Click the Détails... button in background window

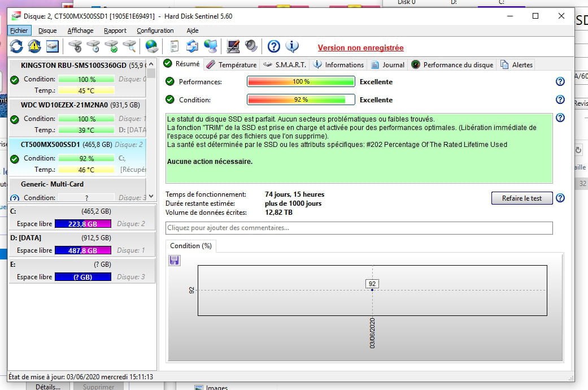(x=48, y=387)
